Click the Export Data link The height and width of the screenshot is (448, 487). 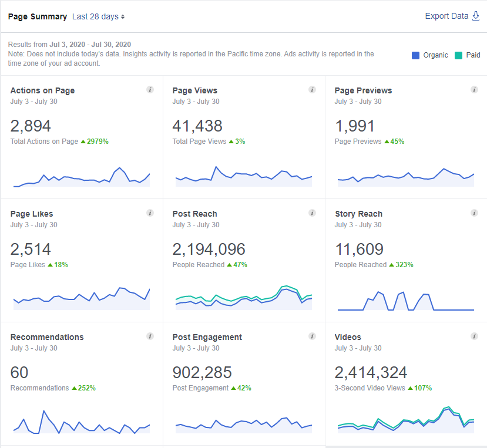(446, 16)
